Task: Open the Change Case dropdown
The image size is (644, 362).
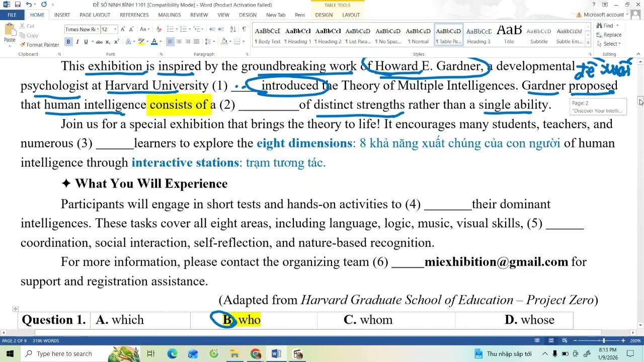Action: tap(145, 29)
